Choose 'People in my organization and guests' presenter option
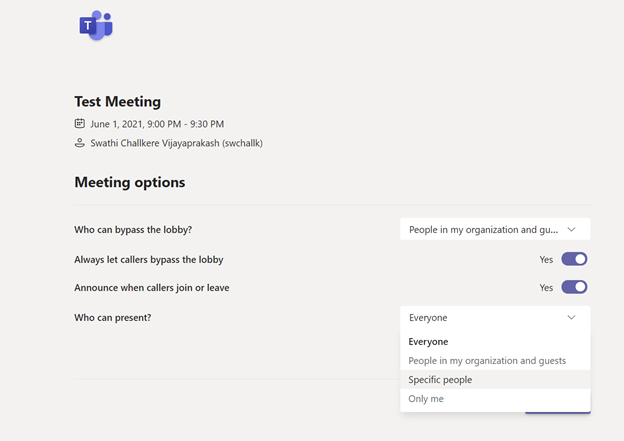Screen dimensions: 624x441 point(487,361)
